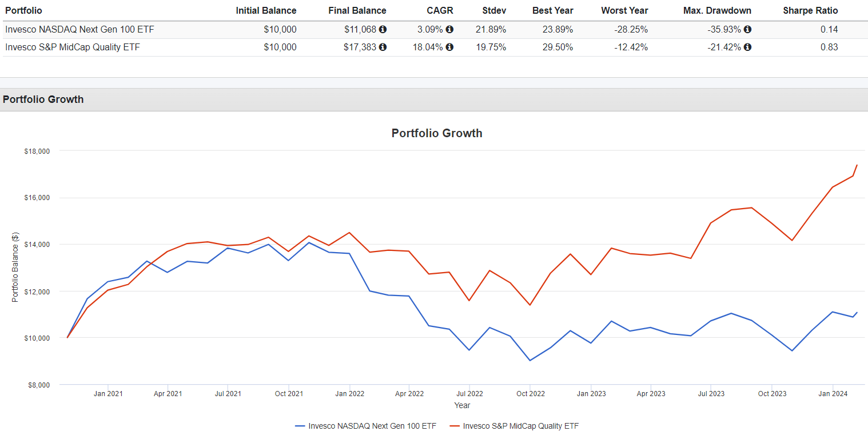Click the $12,000 y-axis label

(x=37, y=292)
